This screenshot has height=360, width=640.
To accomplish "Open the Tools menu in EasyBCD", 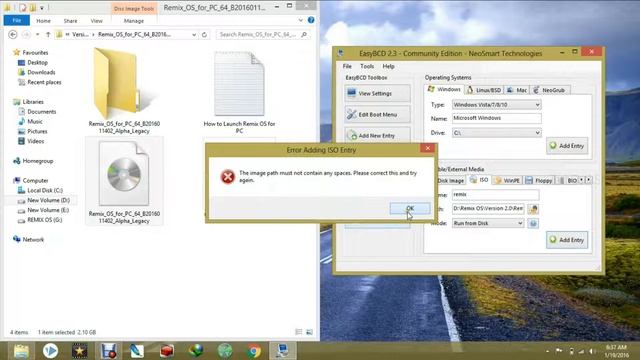I will pos(367,66).
